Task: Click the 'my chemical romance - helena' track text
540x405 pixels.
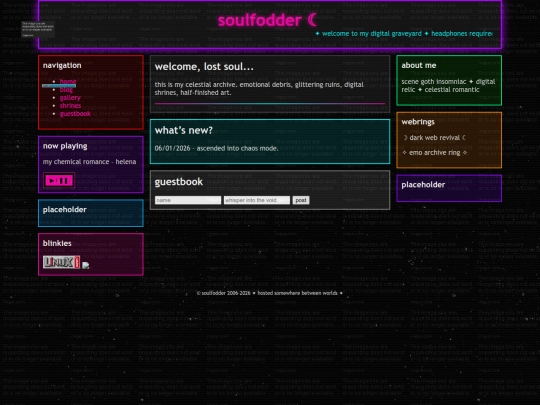Action: point(89,162)
